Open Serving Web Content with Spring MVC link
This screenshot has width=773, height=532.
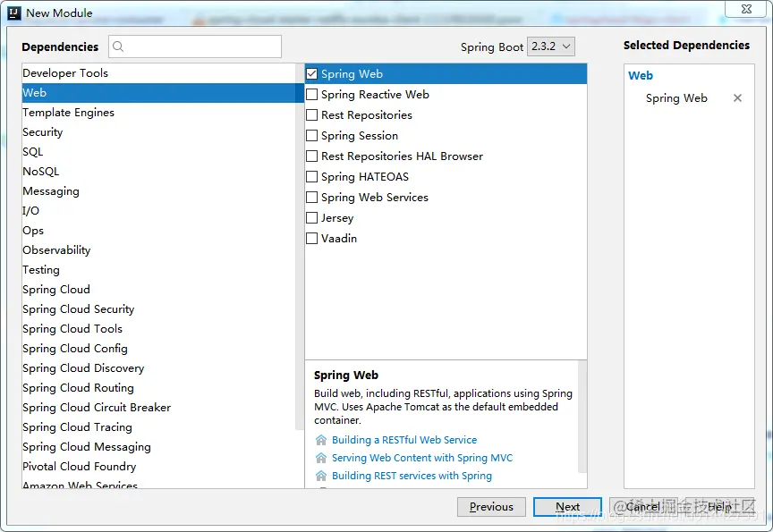[x=422, y=458]
